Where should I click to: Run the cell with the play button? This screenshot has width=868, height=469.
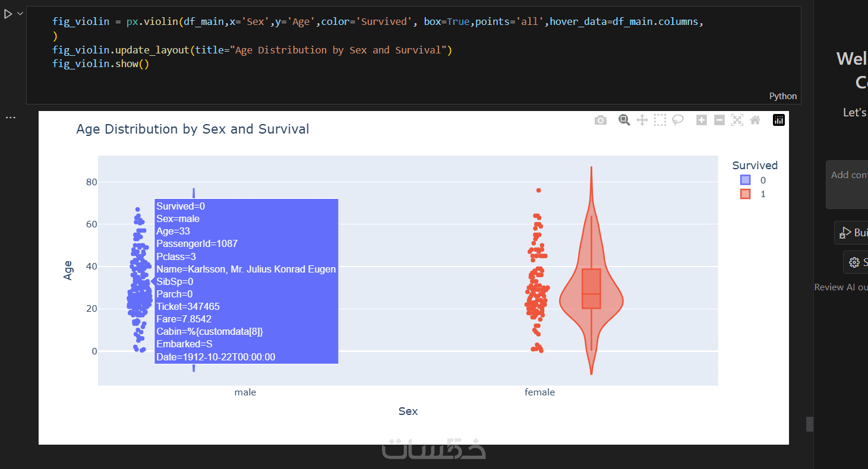(8, 14)
